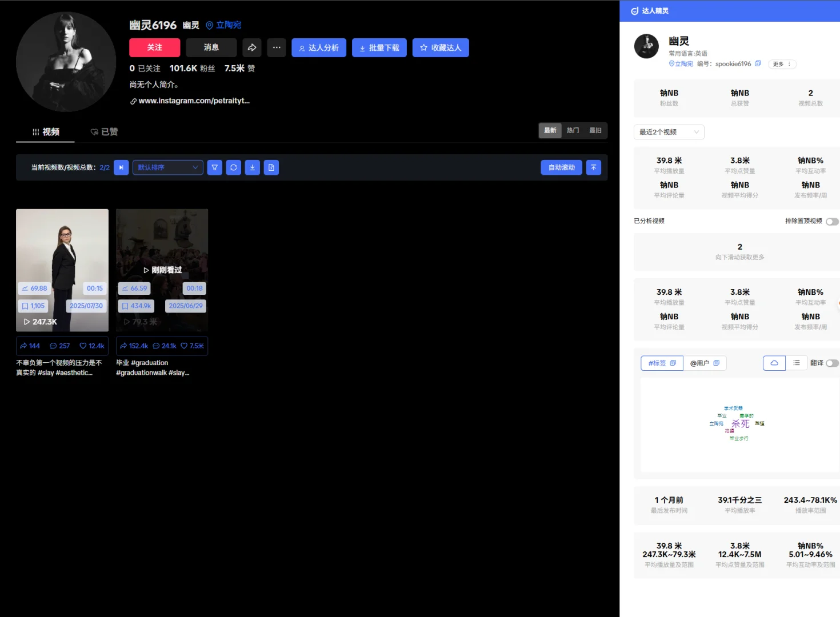
Task: Click the bookmark count 434.9k badge
Action: pyautogui.click(x=136, y=306)
